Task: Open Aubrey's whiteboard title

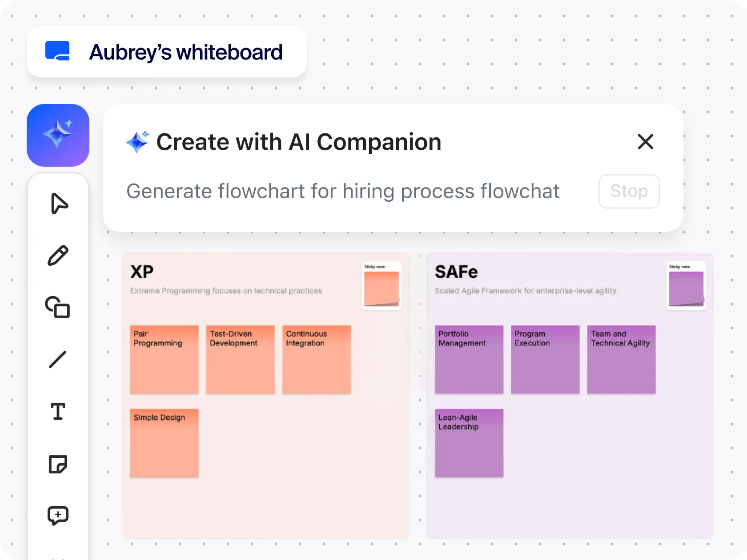Action: click(x=186, y=52)
